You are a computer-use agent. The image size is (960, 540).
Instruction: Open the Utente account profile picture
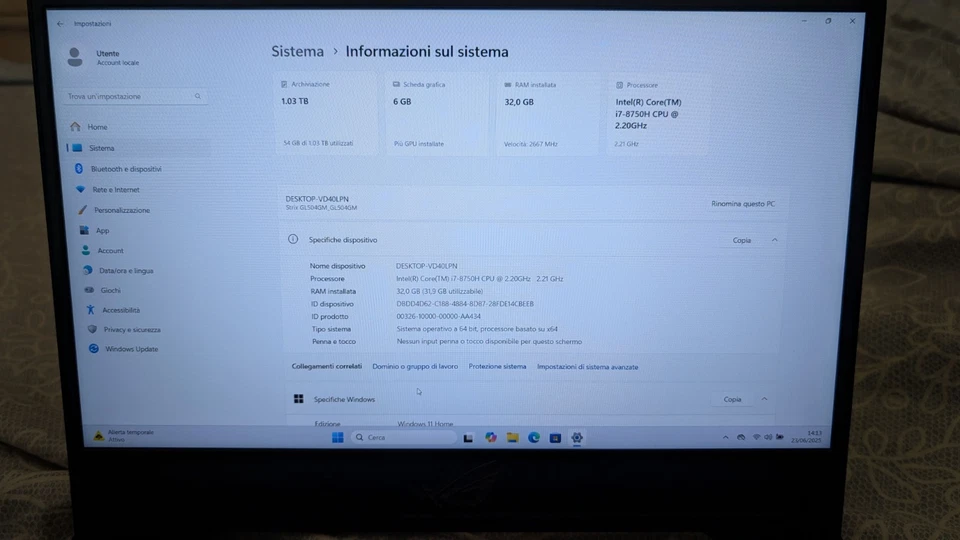click(x=75, y=57)
